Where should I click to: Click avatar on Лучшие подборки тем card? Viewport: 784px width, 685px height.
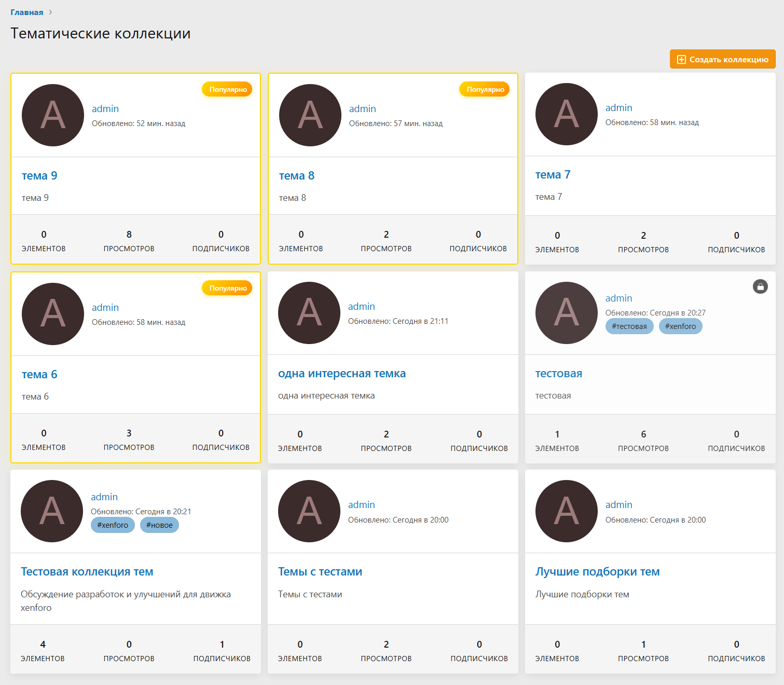click(x=567, y=511)
